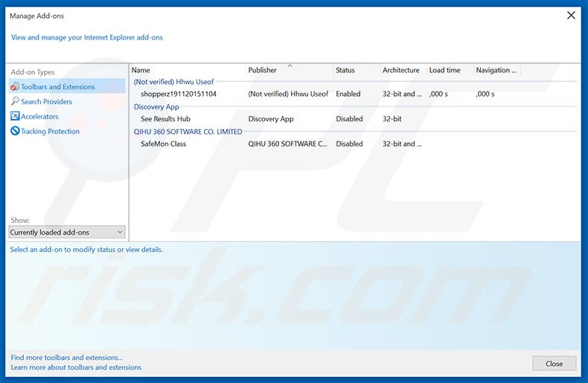This screenshot has width=588, height=383.
Task: Select Toolbars and Extensions add-on type
Action: (x=67, y=86)
